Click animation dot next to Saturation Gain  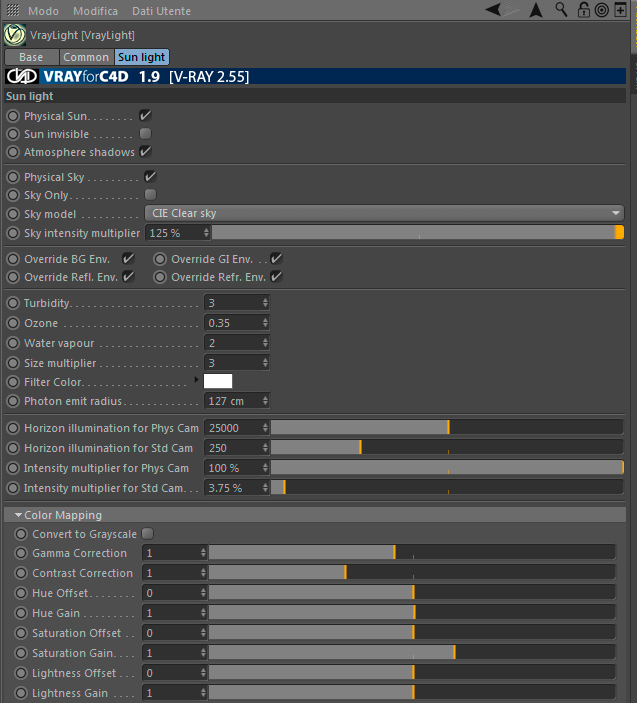pyautogui.click(x=21, y=653)
